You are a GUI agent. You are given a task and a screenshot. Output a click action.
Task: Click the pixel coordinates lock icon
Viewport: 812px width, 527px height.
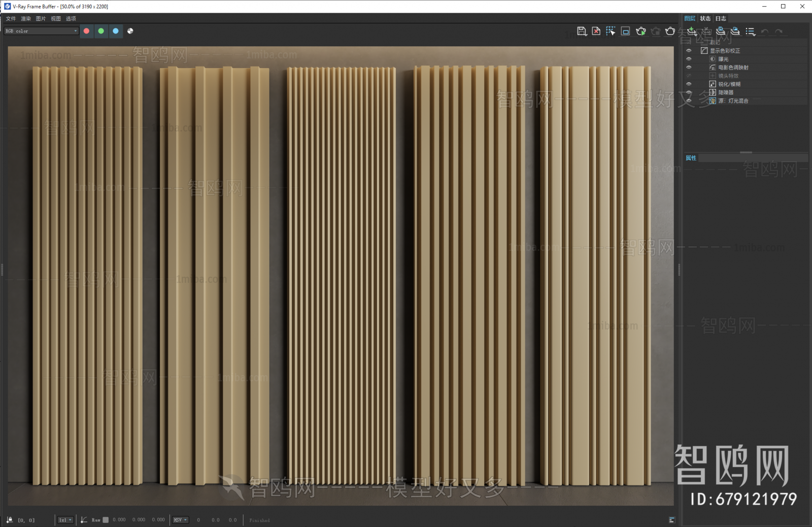pyautogui.click(x=10, y=520)
